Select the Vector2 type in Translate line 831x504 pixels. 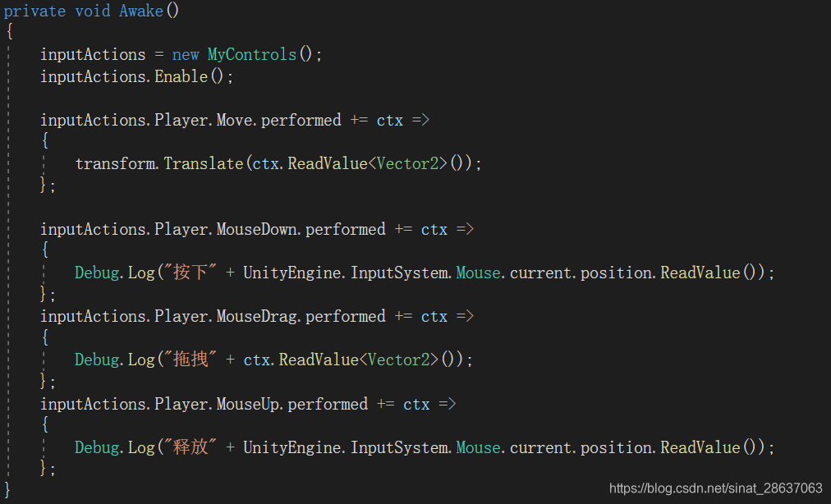[406, 163]
